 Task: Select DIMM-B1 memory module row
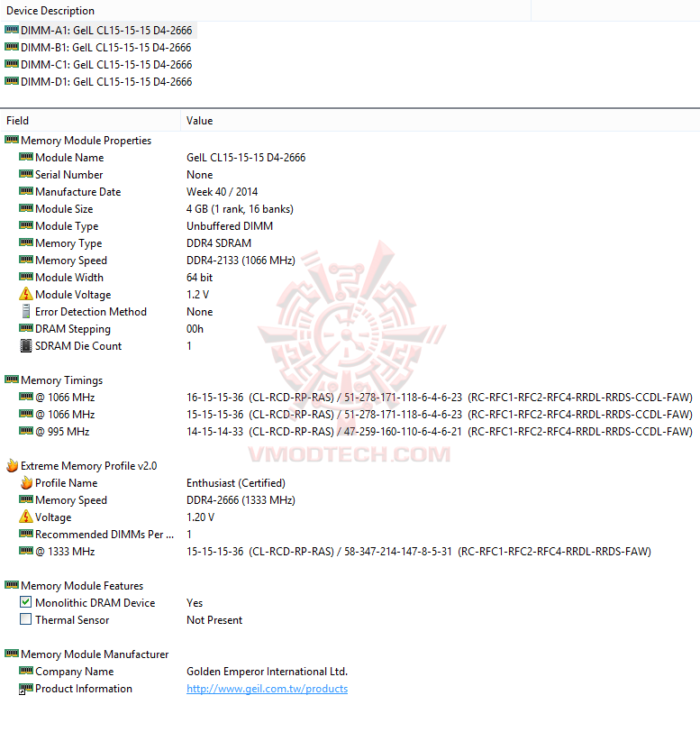pyautogui.click(x=99, y=48)
